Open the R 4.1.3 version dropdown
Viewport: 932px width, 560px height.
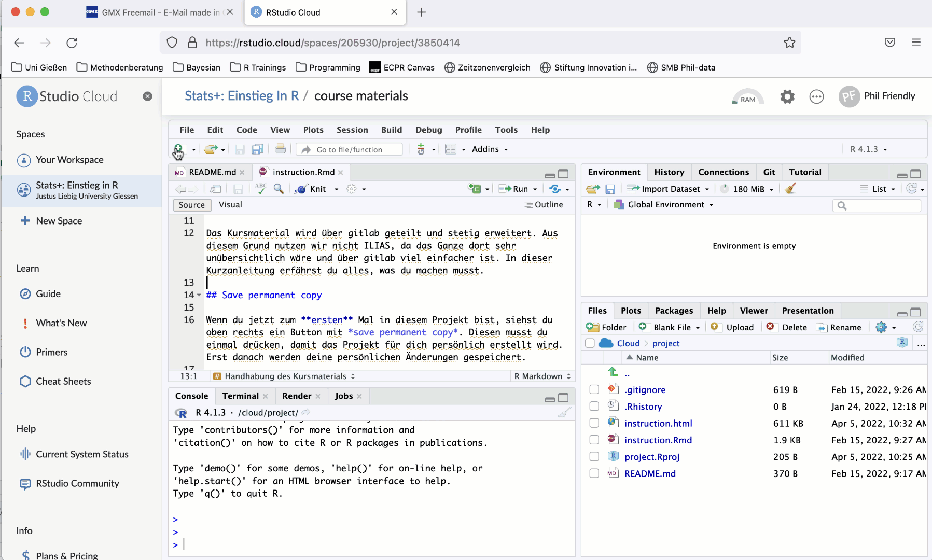pos(869,149)
